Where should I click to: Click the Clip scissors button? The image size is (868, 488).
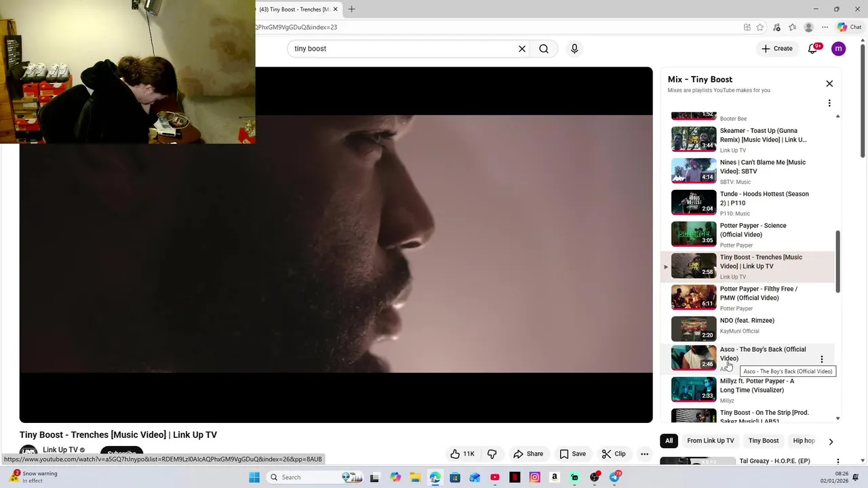614,454
